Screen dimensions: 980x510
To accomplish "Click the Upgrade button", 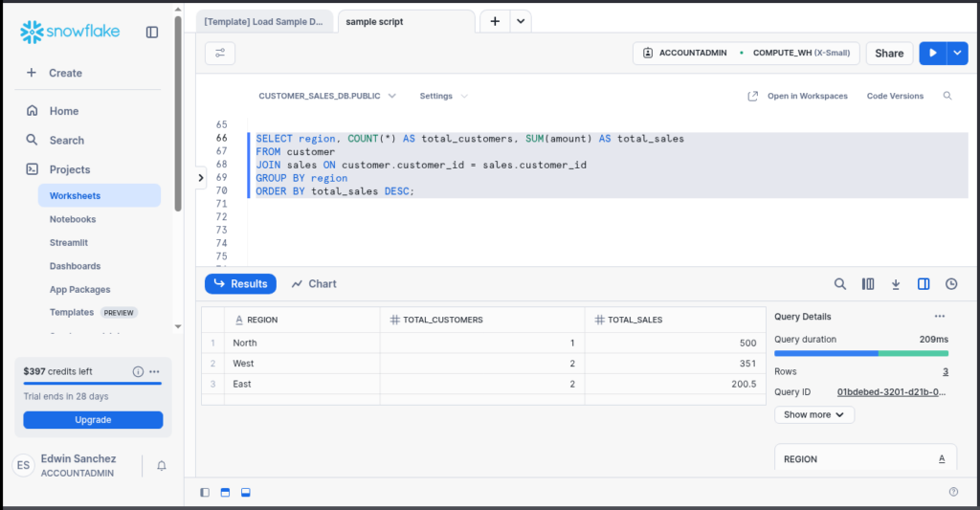I will pos(93,420).
